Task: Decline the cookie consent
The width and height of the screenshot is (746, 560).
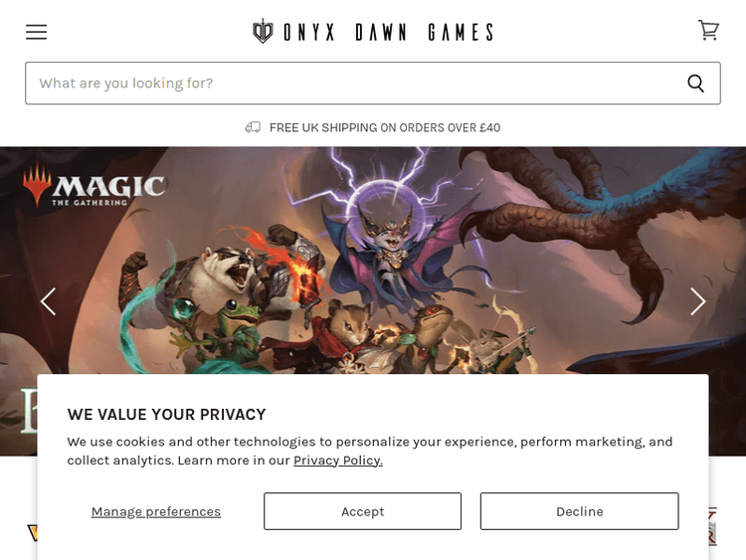Action: [580, 511]
